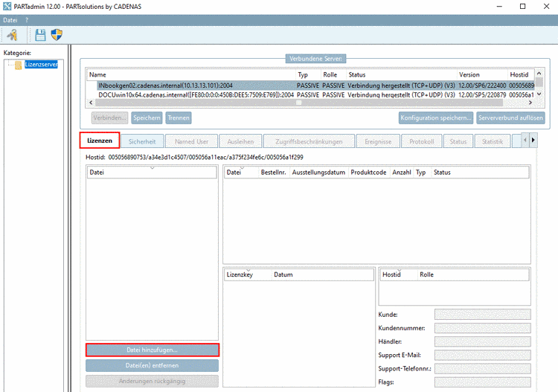Screen dimensions: 558x392
Task: Sort server list by Name column
Action: [191, 74]
